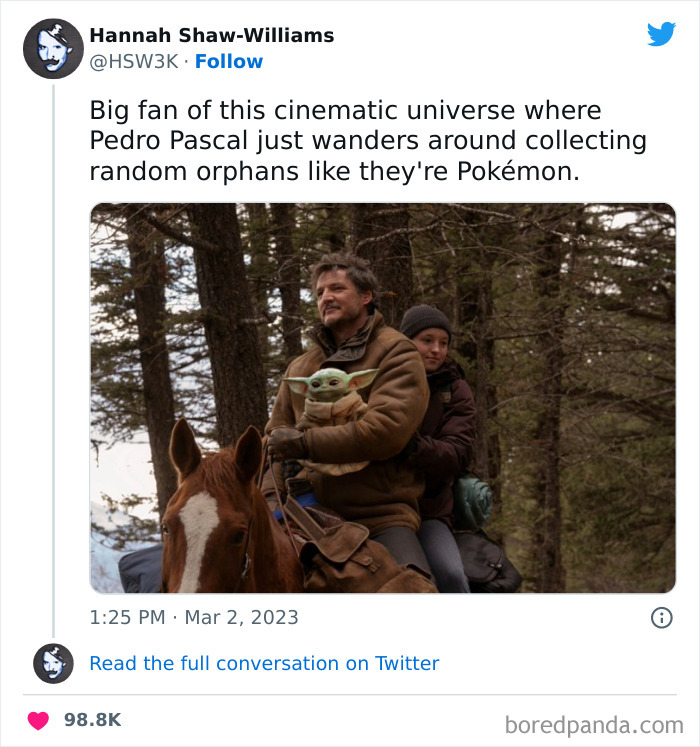The width and height of the screenshot is (700, 747).
Task: Click the word "Pokémon." in the tweet
Action: [518, 171]
